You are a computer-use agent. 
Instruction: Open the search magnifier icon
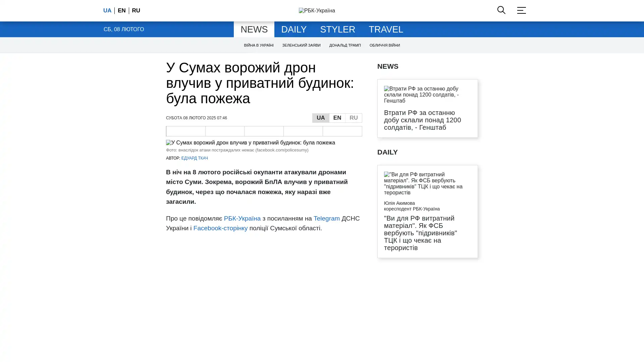501,10
